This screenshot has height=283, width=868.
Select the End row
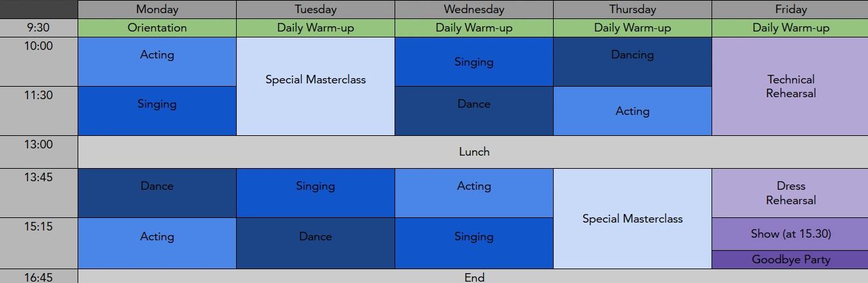coord(473,277)
